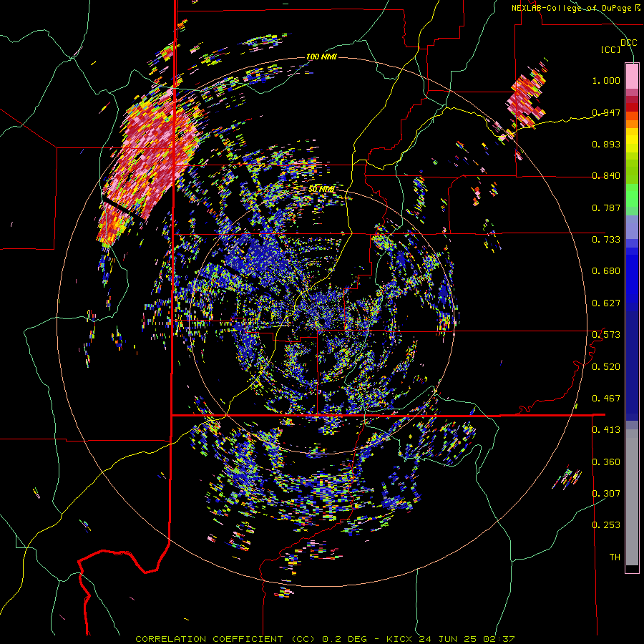Click the 50 NMI range ring label
644x644 pixels.
coord(321,189)
